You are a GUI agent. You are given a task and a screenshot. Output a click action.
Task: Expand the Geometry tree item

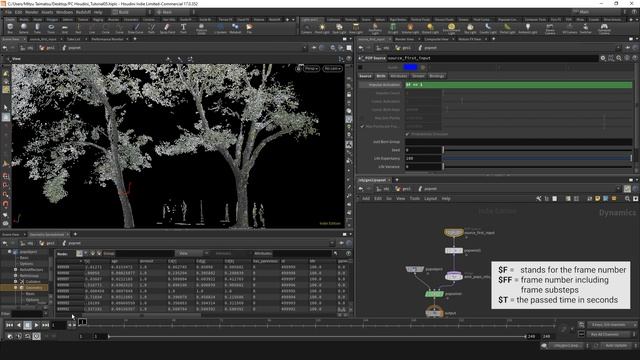16,287
